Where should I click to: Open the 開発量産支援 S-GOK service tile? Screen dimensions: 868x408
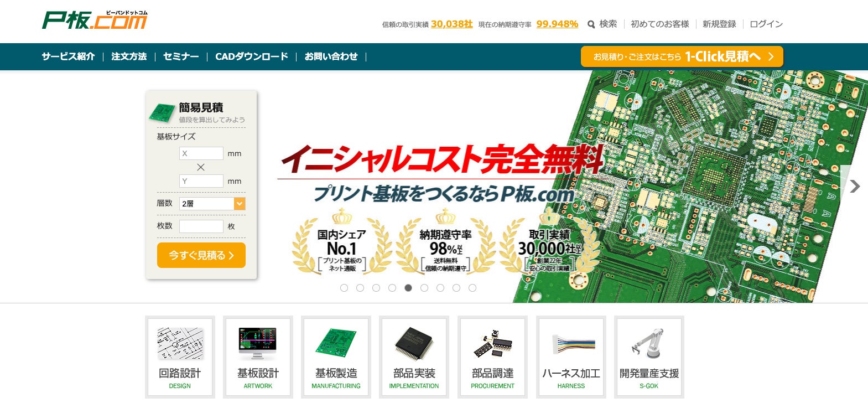[649, 357]
